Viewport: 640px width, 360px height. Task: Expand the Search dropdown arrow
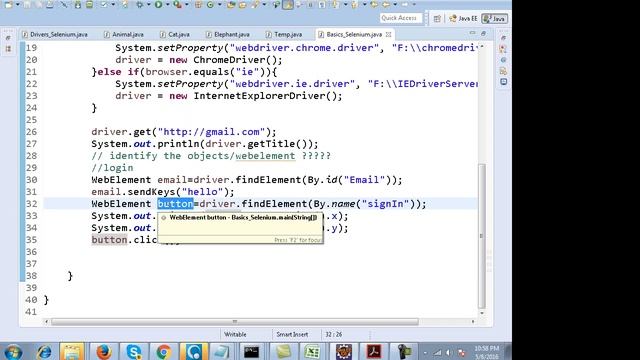[x=265, y=4]
